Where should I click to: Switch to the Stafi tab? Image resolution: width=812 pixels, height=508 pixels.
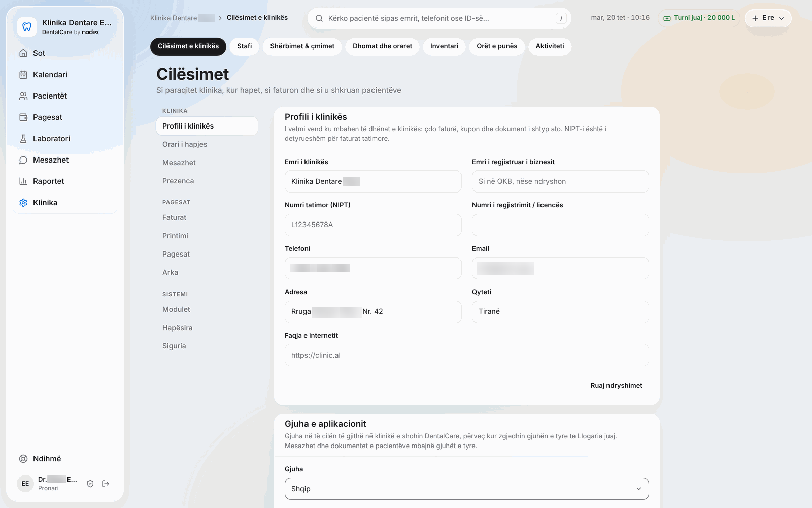click(x=245, y=46)
